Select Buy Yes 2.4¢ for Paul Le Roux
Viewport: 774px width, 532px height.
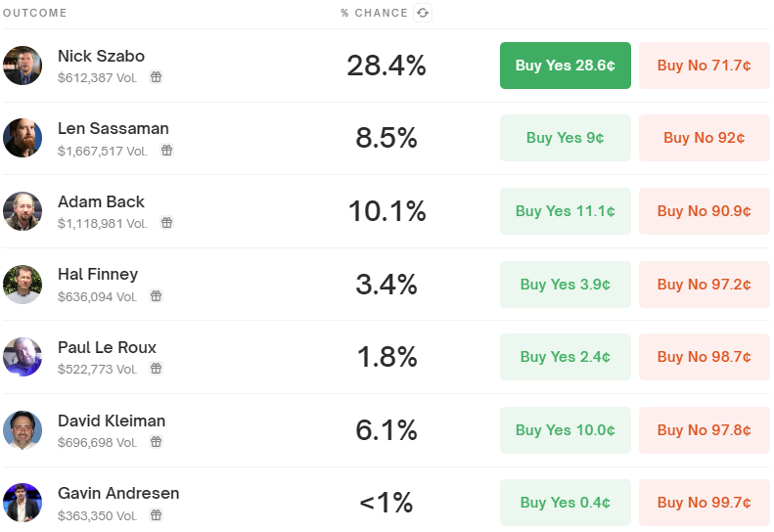tap(565, 357)
